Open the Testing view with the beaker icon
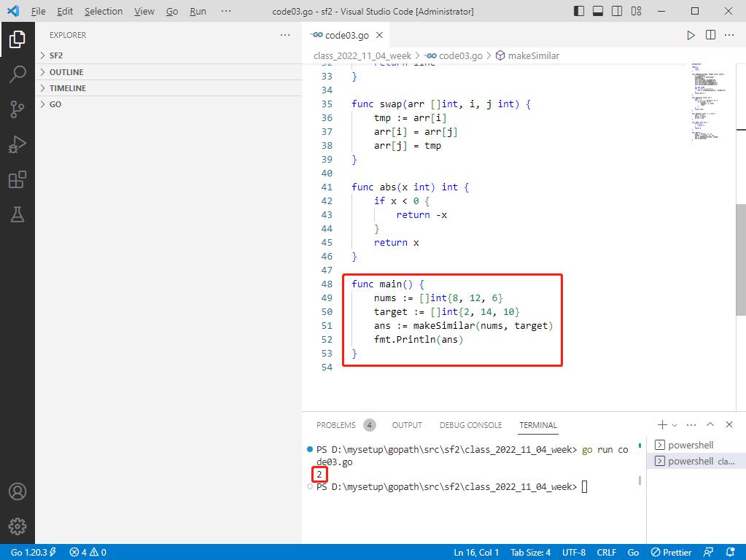Screen dimensions: 746x560 pyautogui.click(x=18, y=214)
